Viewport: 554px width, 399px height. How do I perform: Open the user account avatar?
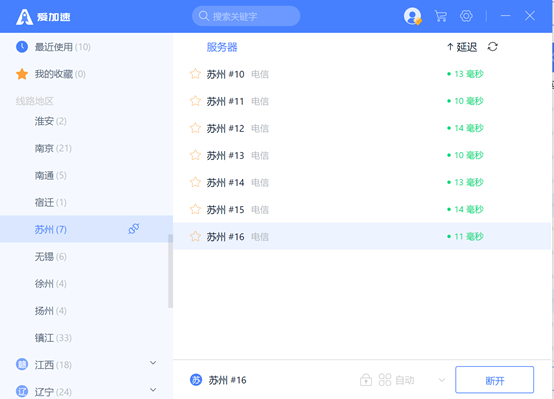(412, 16)
